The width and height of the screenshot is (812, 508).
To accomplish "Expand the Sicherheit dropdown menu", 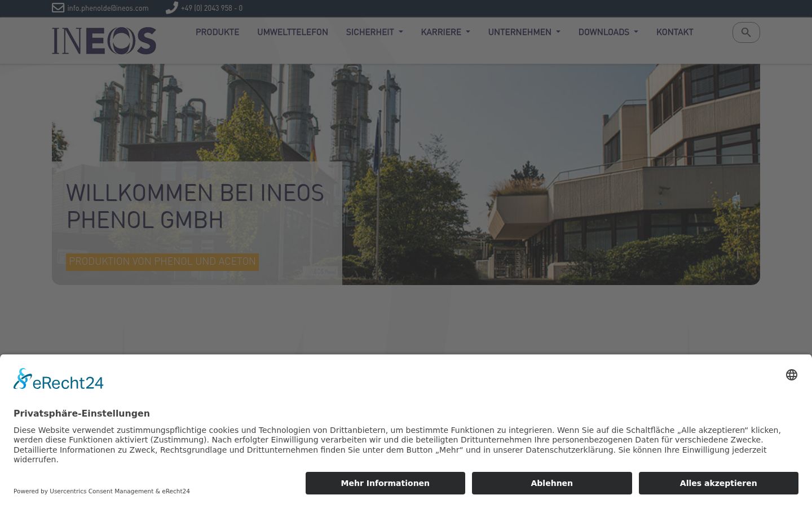I will 374,32.
